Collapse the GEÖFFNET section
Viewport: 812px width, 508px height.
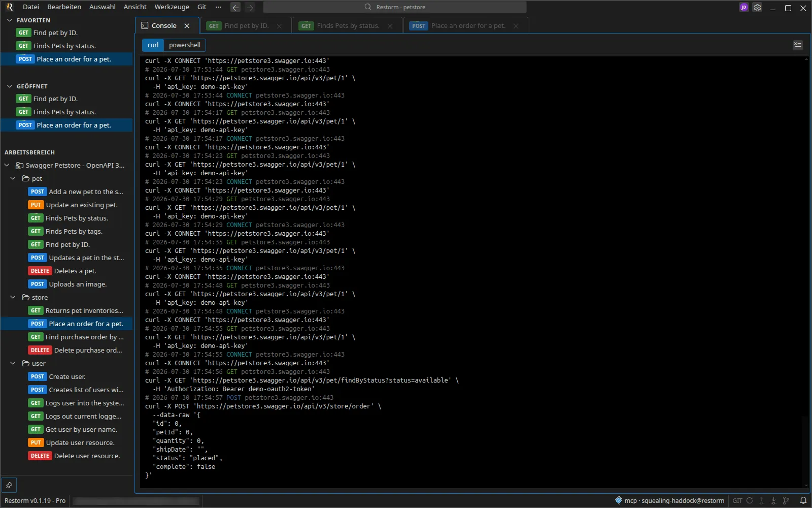[9, 86]
